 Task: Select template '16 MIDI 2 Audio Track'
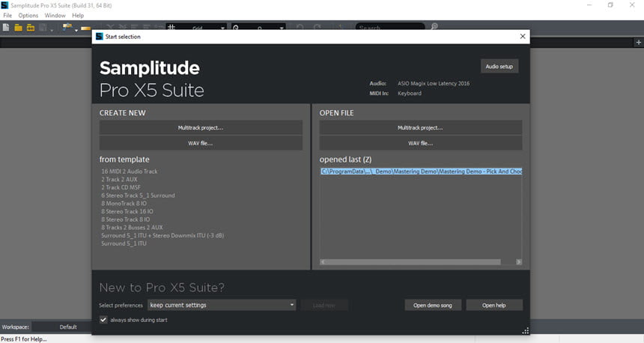130,171
